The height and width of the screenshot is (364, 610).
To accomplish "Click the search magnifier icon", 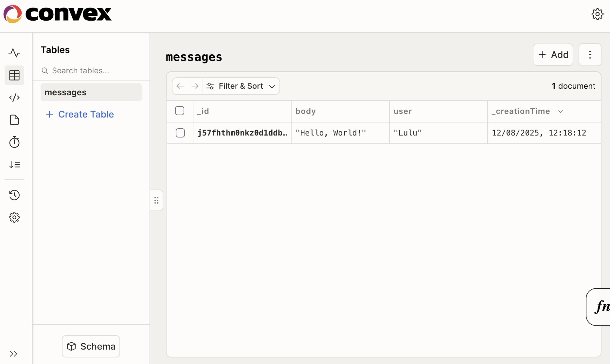I will [45, 71].
